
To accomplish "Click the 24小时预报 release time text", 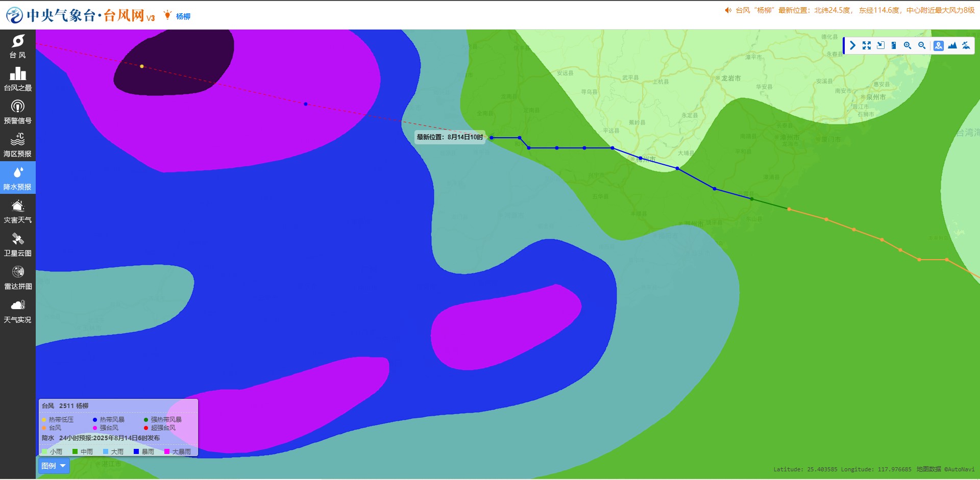I will click(x=109, y=438).
